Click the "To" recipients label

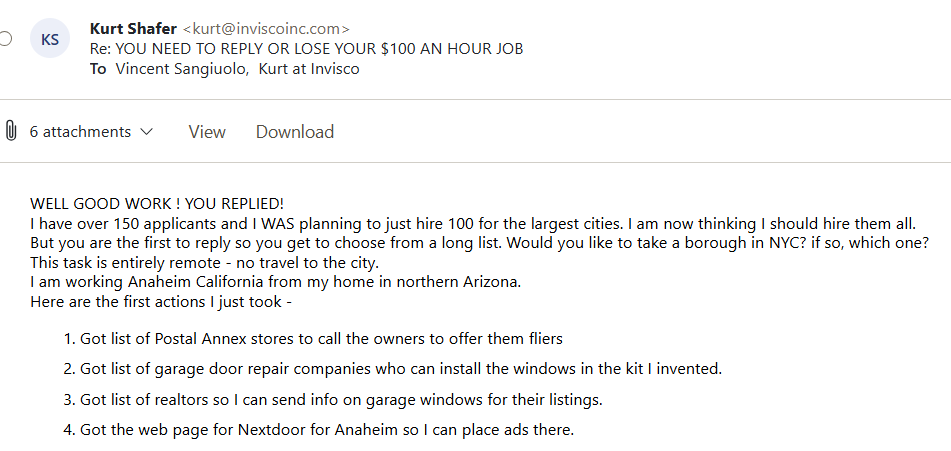pyautogui.click(x=97, y=69)
